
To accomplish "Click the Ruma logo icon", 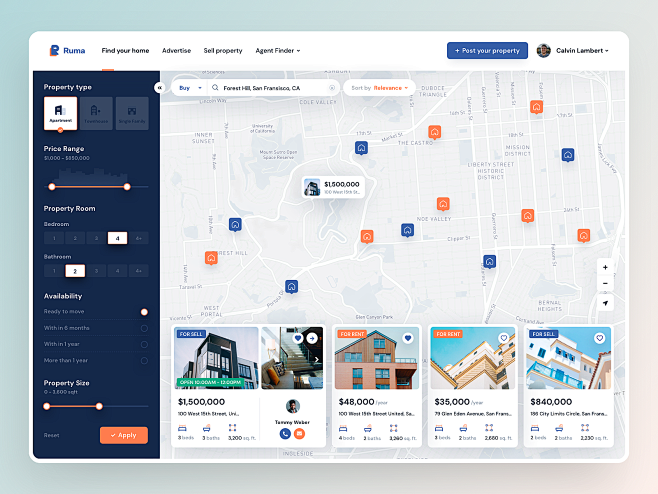I will 54,50.
